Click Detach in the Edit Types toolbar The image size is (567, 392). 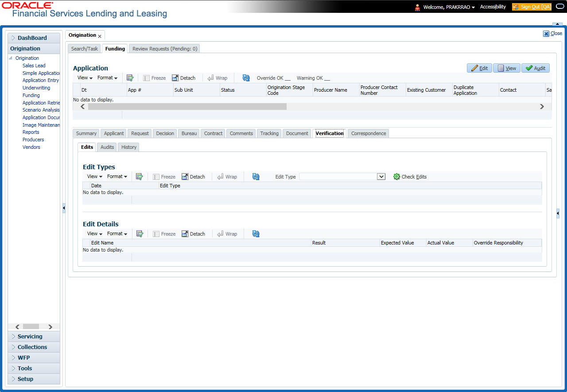click(x=193, y=177)
